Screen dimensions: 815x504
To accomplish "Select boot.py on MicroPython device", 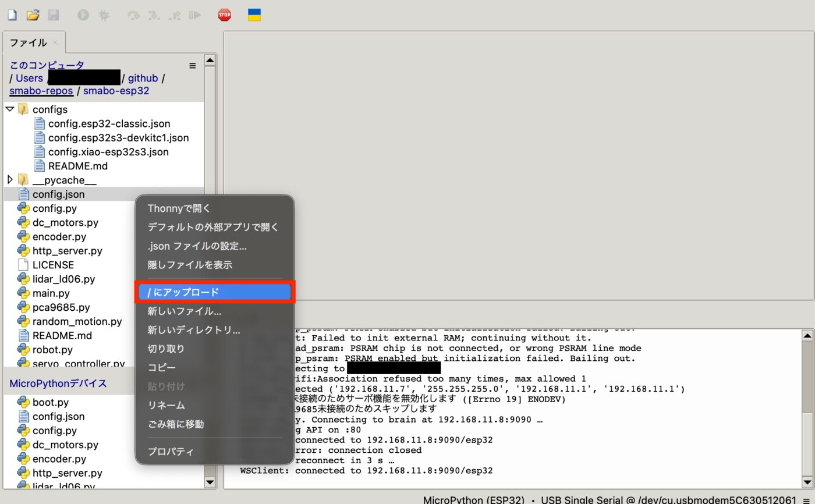I will 50,402.
